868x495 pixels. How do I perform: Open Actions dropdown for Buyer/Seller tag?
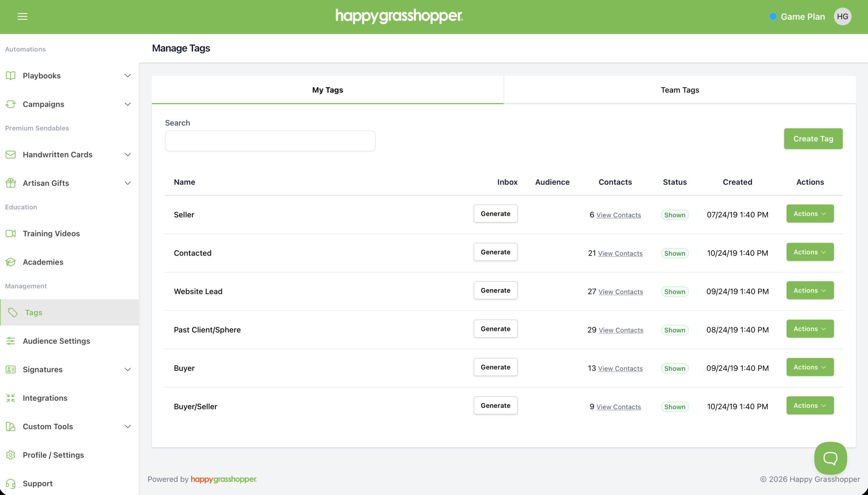coord(810,405)
